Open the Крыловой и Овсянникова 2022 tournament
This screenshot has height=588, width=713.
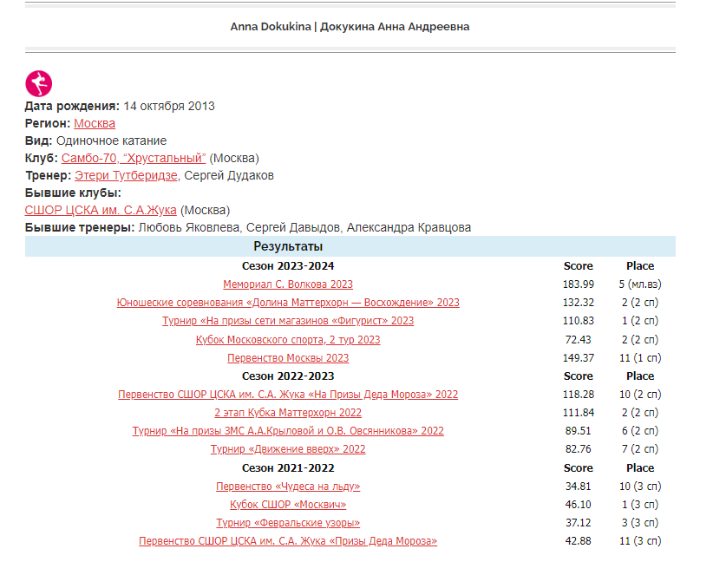(288, 431)
